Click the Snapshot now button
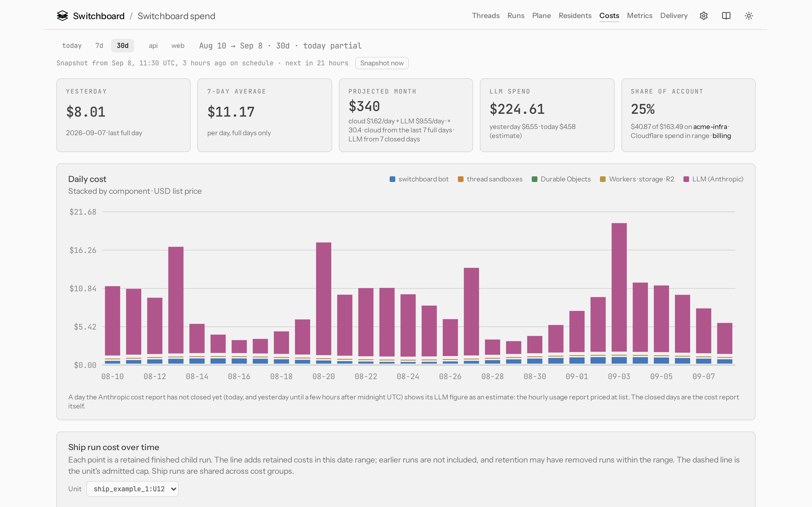812x507 pixels. click(x=382, y=63)
